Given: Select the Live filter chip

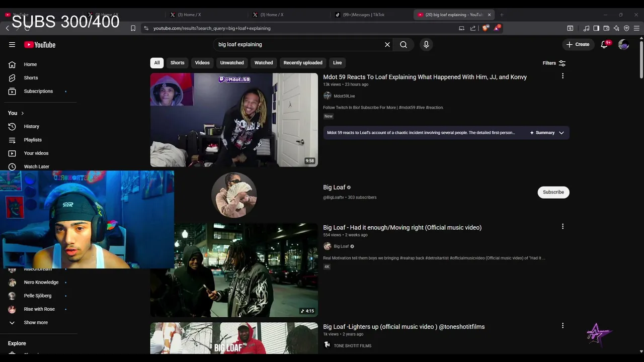Looking at the screenshot, I should click(x=337, y=63).
